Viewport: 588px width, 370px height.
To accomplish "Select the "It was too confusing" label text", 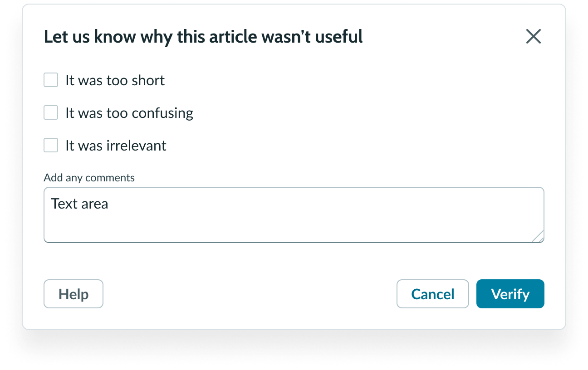I will (x=129, y=113).
